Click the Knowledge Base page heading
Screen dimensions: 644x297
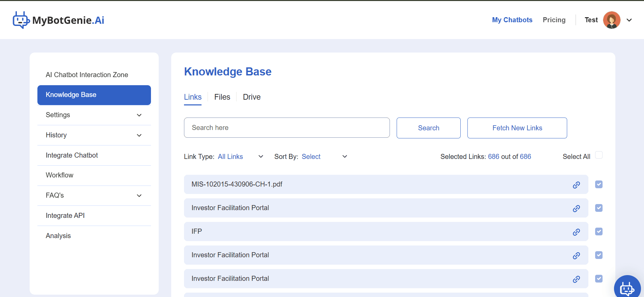(x=228, y=72)
